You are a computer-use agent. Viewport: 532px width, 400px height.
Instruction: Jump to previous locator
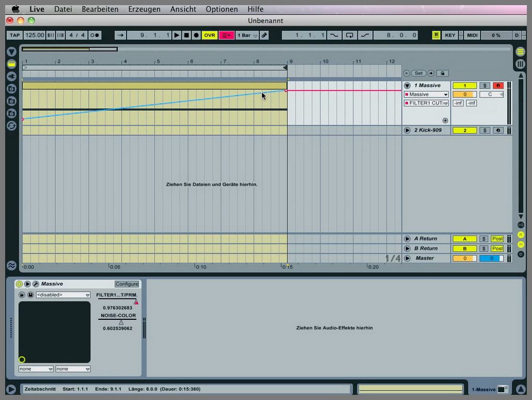[406, 73]
